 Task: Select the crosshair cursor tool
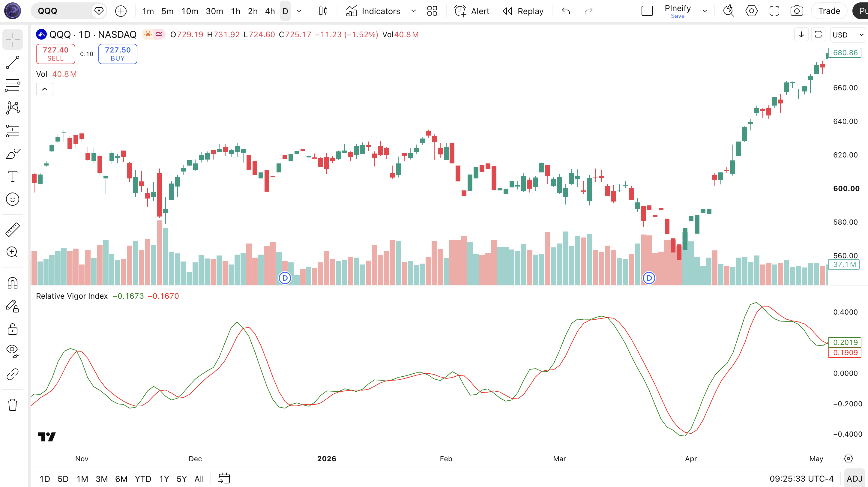point(13,40)
